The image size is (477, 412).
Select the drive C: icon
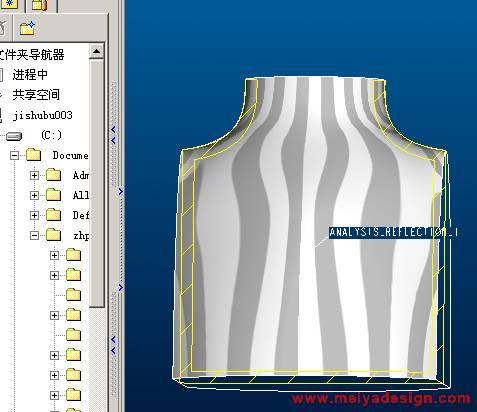[14, 136]
